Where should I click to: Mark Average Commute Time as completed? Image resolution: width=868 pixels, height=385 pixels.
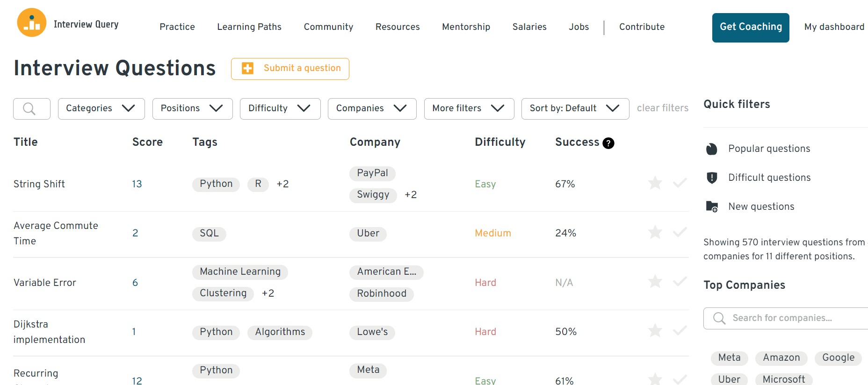pyautogui.click(x=680, y=232)
